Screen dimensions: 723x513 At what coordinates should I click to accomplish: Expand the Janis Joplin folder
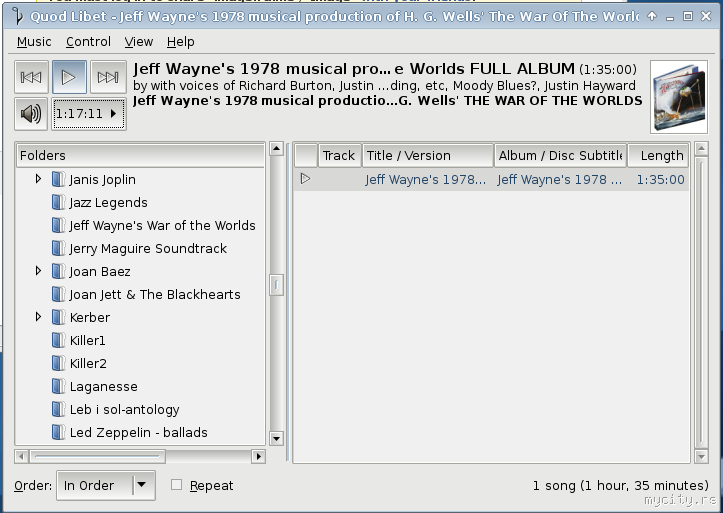pos(38,179)
